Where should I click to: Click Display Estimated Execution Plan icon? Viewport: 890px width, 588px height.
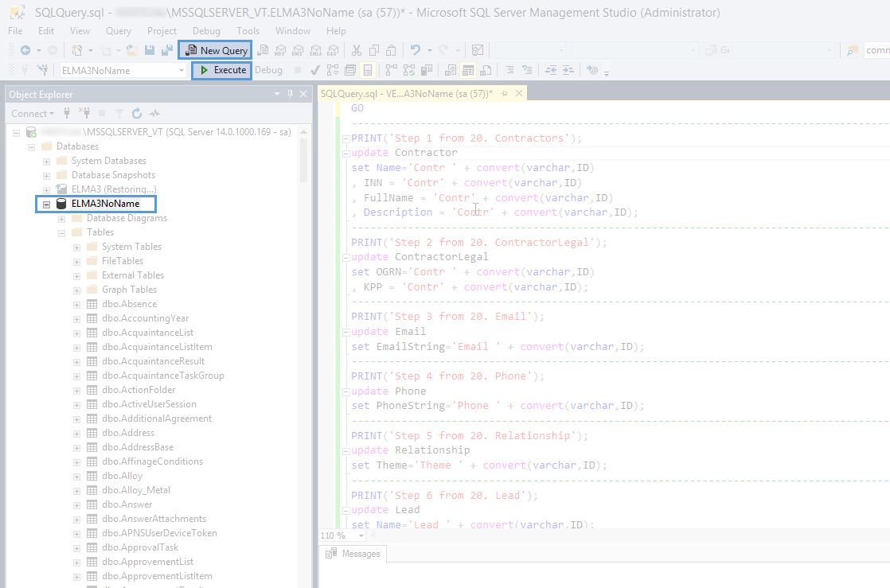point(333,70)
